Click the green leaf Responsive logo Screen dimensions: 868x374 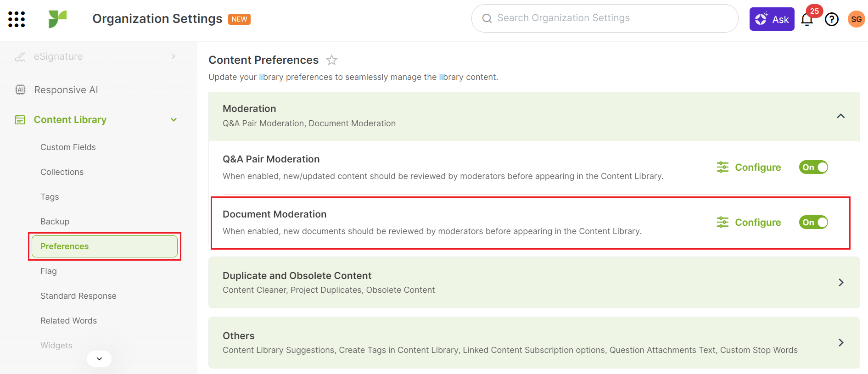[58, 19]
